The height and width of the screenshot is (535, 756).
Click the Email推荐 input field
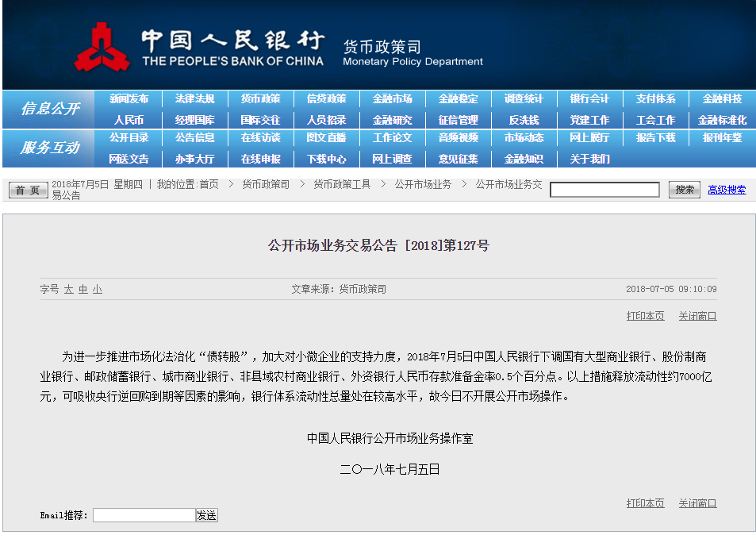click(x=144, y=515)
